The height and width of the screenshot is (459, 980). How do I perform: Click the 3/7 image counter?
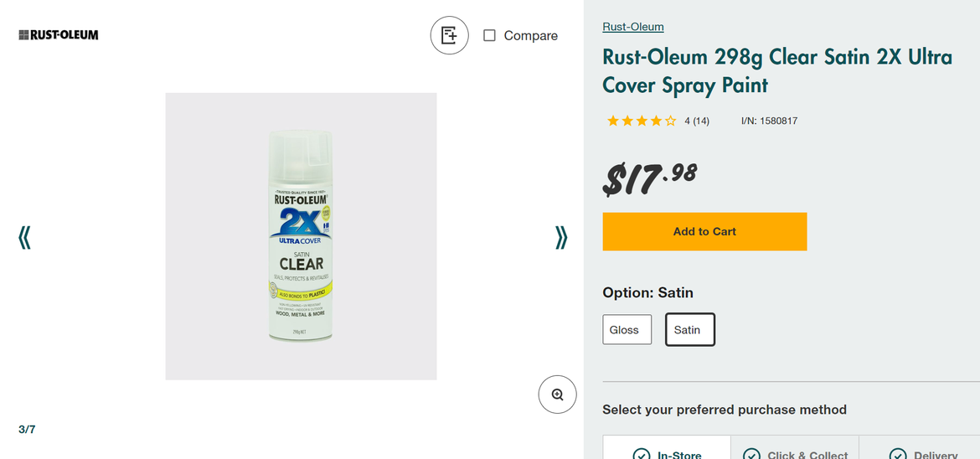(x=27, y=430)
